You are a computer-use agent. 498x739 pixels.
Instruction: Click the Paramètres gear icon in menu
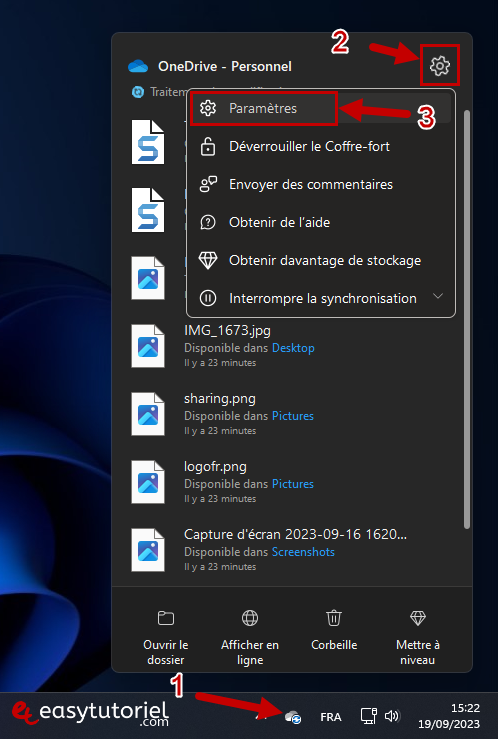coord(208,108)
